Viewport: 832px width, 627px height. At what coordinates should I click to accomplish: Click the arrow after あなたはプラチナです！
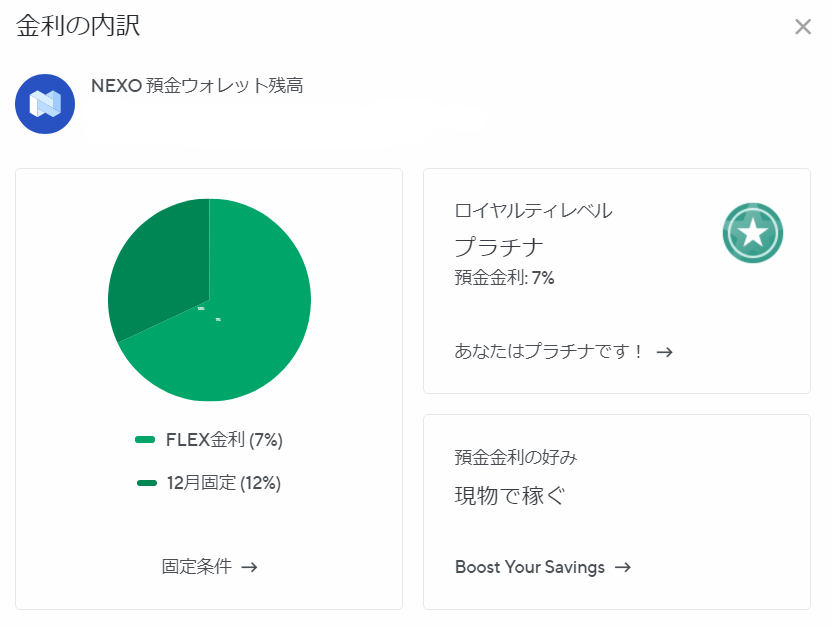[x=664, y=352]
